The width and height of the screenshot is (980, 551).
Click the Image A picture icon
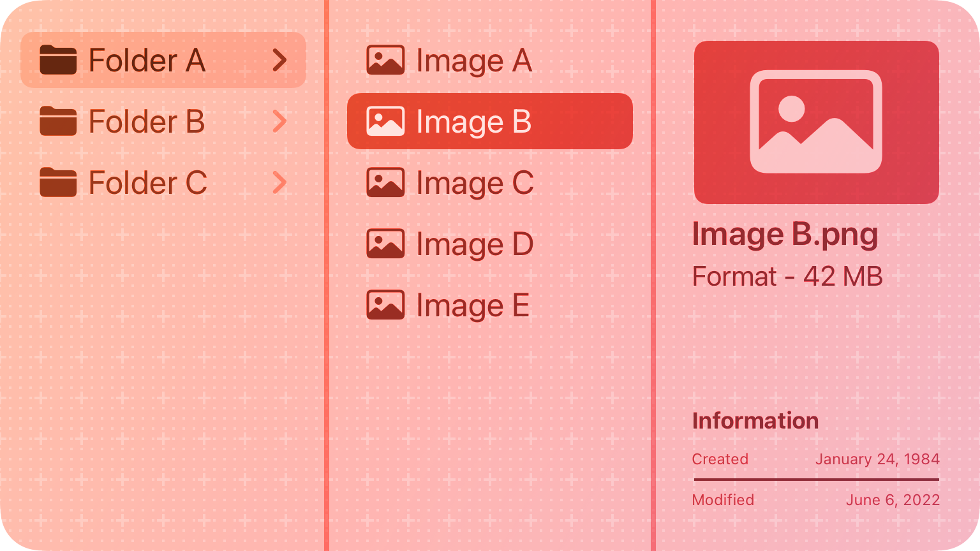pos(385,60)
